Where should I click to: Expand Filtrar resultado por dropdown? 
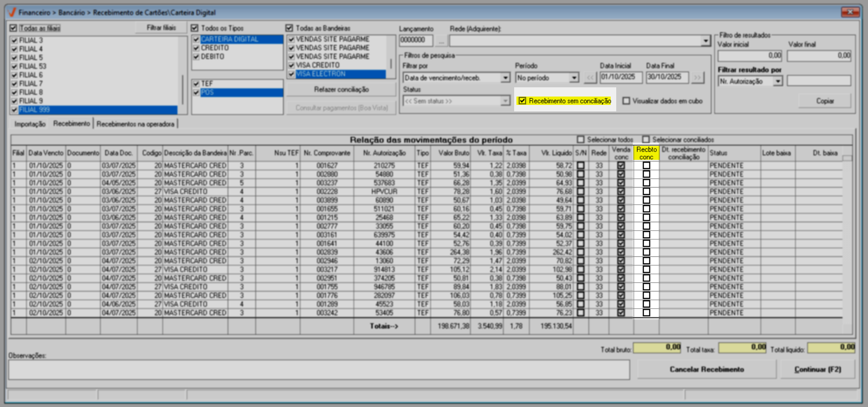[x=778, y=81]
